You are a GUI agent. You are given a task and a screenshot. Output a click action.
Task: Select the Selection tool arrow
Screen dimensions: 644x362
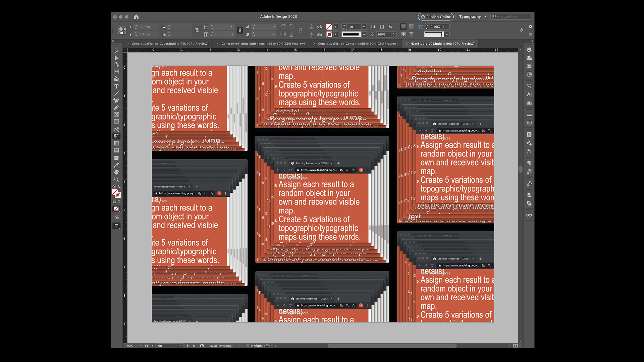pyautogui.click(x=116, y=51)
